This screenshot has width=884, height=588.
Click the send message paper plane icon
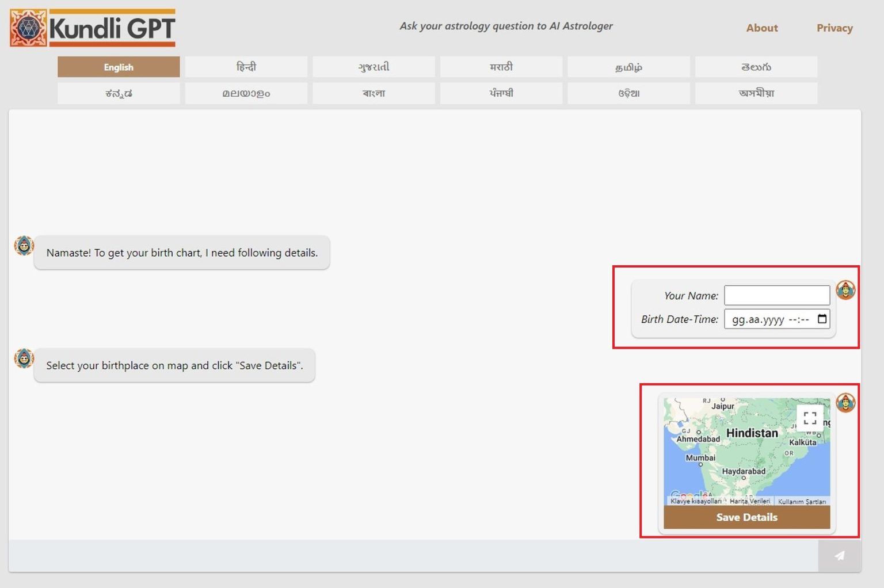[x=839, y=556]
